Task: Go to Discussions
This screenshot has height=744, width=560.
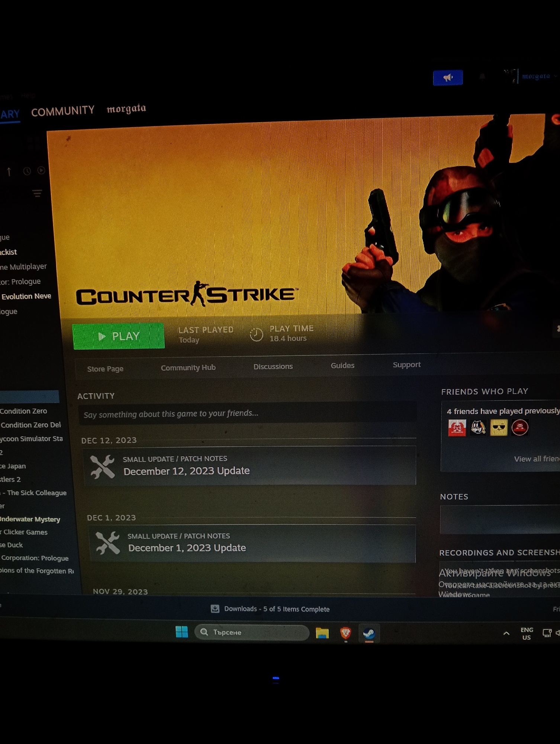Action: coord(273,366)
